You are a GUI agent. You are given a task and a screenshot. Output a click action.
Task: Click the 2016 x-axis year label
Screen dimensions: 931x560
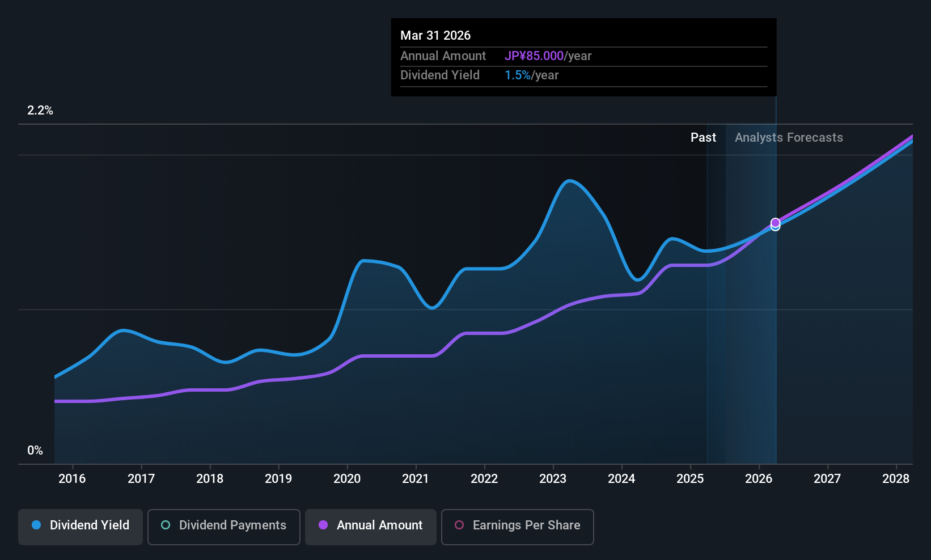[x=72, y=479]
